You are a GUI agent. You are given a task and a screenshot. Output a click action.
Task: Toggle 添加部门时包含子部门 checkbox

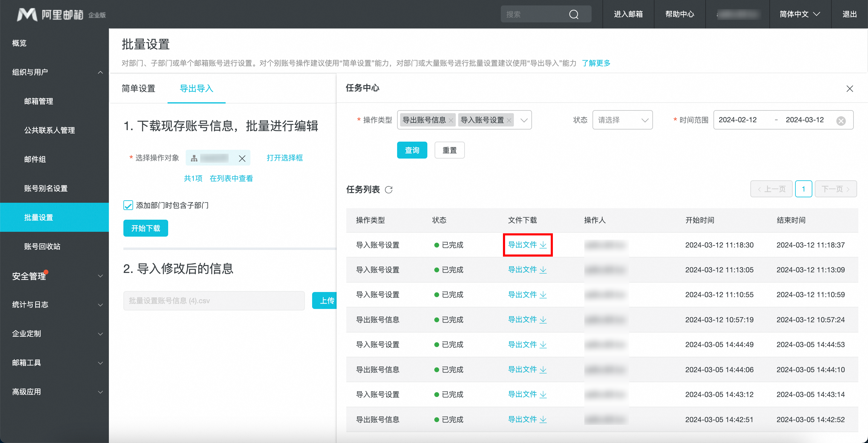(x=128, y=205)
